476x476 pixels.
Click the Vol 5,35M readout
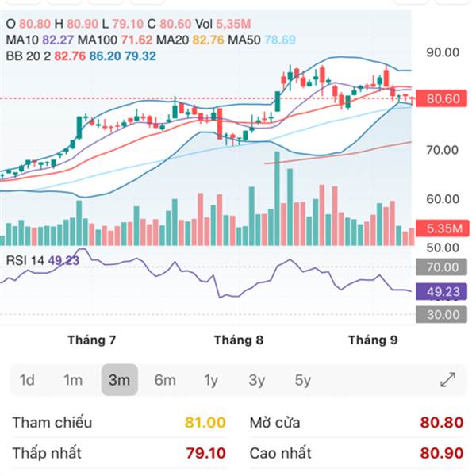(223, 24)
